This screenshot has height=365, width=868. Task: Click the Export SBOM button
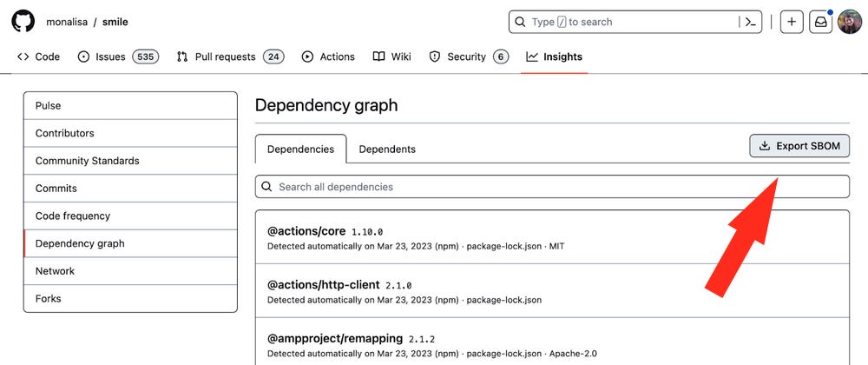[799, 146]
